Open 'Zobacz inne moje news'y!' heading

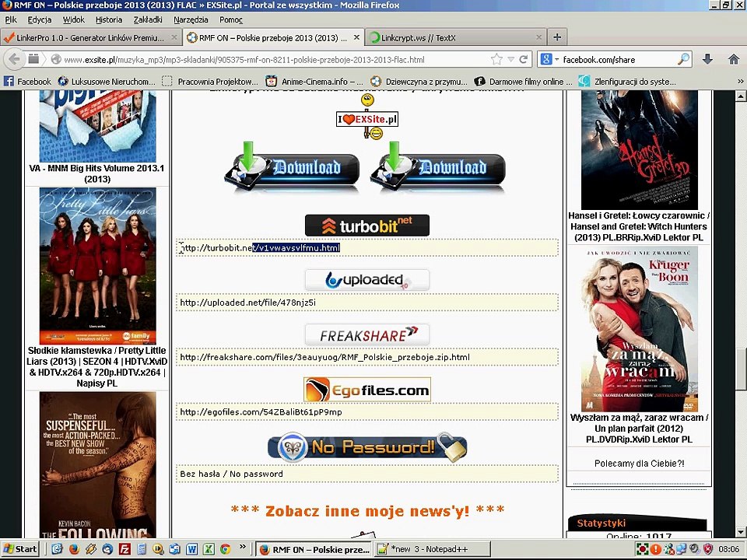(x=367, y=511)
